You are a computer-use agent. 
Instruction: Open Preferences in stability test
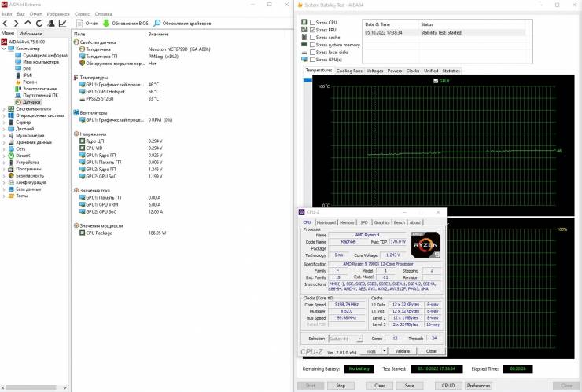[x=478, y=386]
